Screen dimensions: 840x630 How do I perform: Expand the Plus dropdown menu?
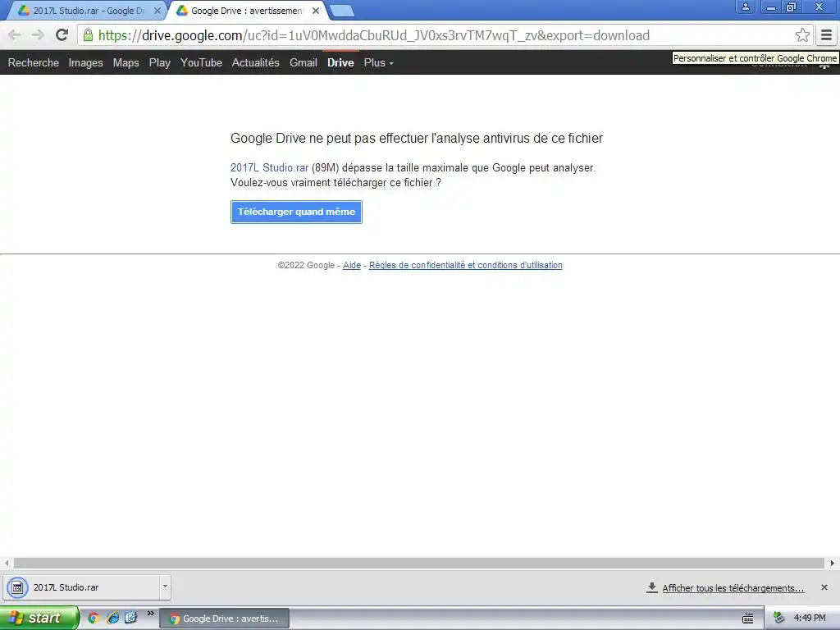tap(379, 62)
